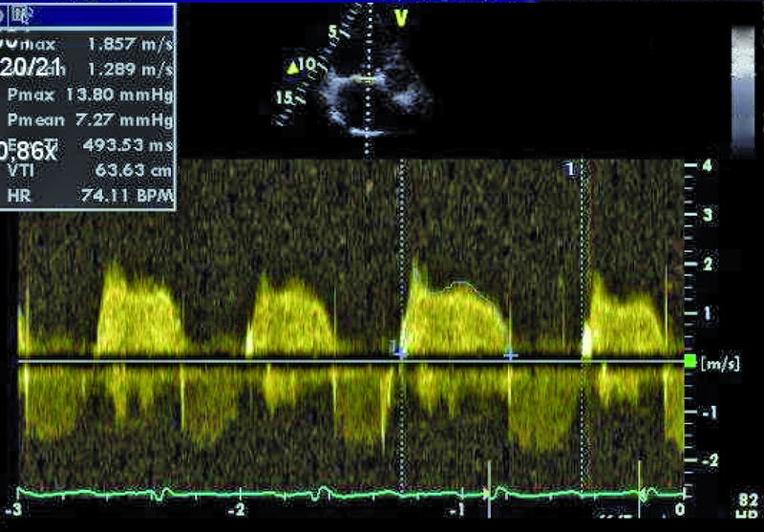Click the Doppler sample gate on cursor line

point(367,82)
